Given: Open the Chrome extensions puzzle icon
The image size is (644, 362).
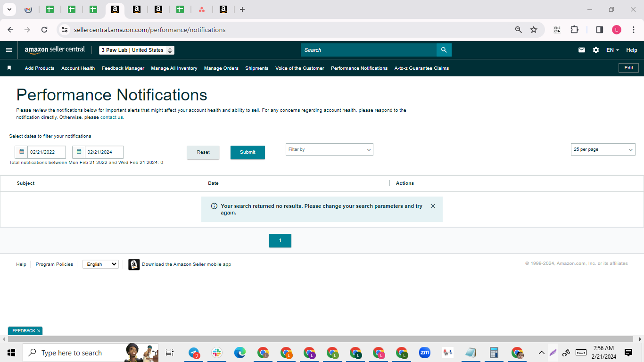Looking at the screenshot, I should [x=574, y=30].
